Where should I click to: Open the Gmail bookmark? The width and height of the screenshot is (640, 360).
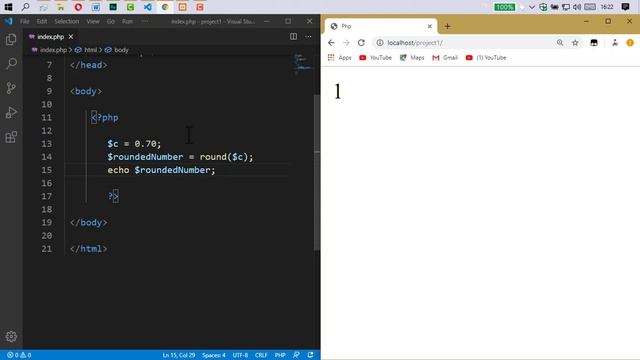445,58
